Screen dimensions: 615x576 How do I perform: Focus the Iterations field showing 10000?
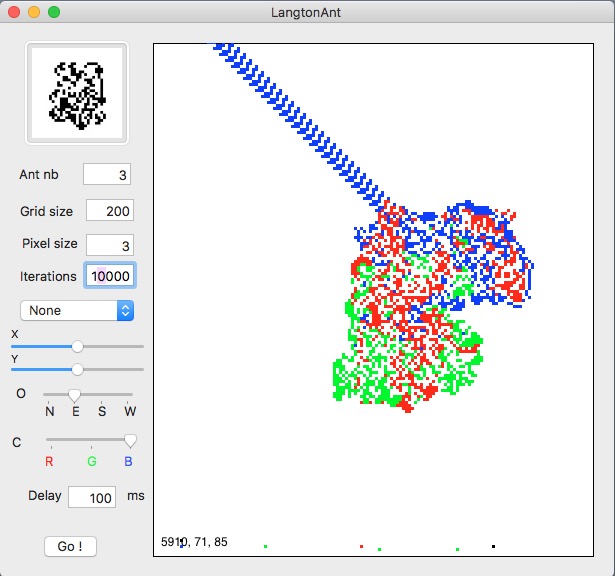pyautogui.click(x=110, y=276)
